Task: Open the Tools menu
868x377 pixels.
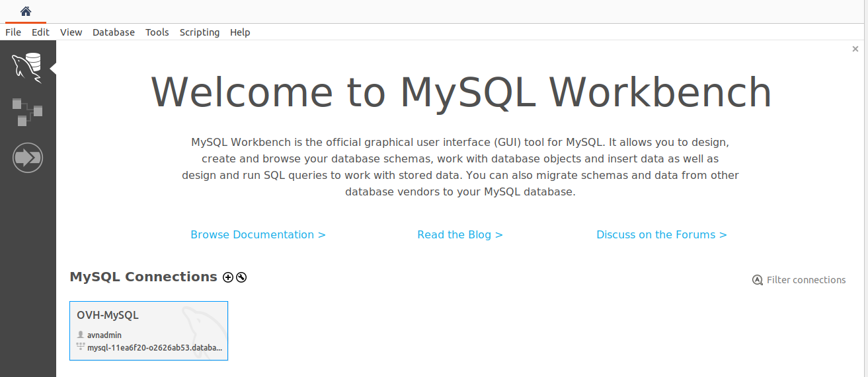Action: [157, 32]
